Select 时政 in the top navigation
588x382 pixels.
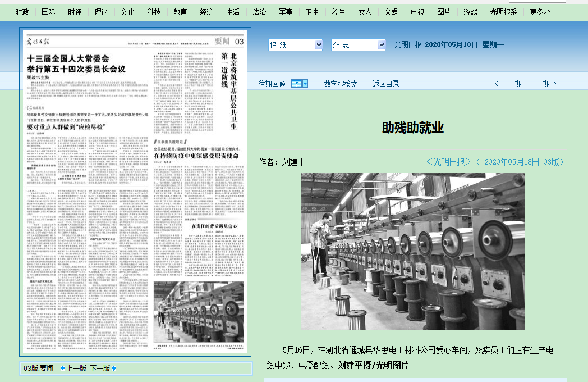pyautogui.click(x=22, y=12)
